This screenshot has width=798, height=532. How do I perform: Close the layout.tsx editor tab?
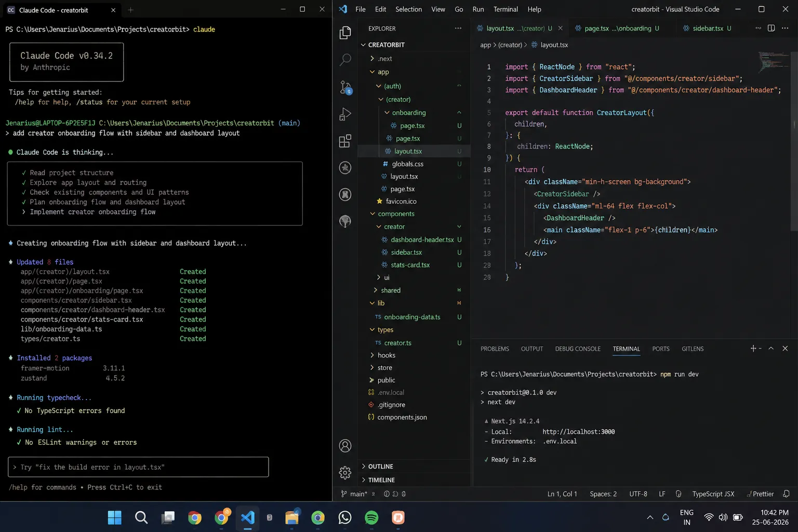[x=560, y=28]
